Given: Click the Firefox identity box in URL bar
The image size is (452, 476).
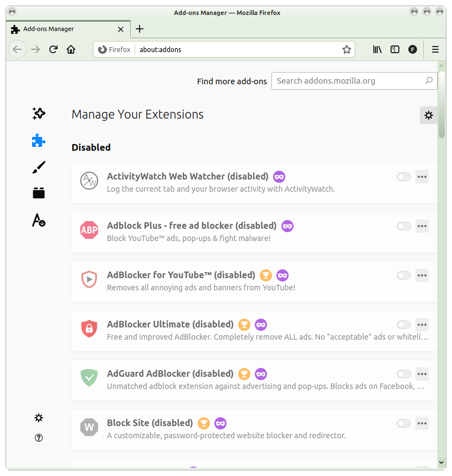Looking at the screenshot, I should click(114, 49).
